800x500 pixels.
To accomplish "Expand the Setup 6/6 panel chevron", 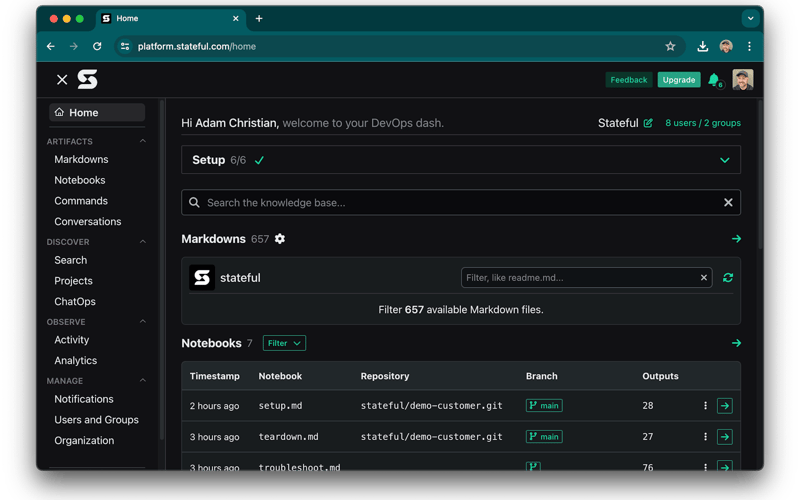I will [724, 160].
